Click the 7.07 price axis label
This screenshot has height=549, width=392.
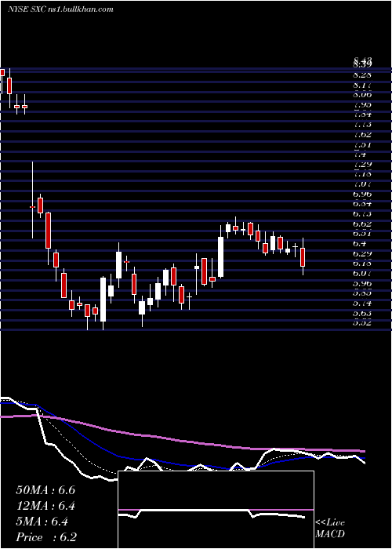point(362,184)
